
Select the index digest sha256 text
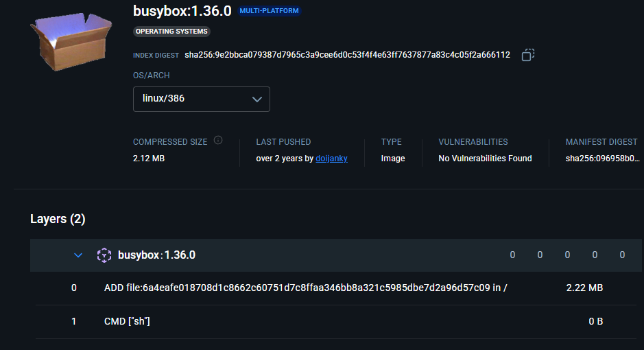pos(348,55)
